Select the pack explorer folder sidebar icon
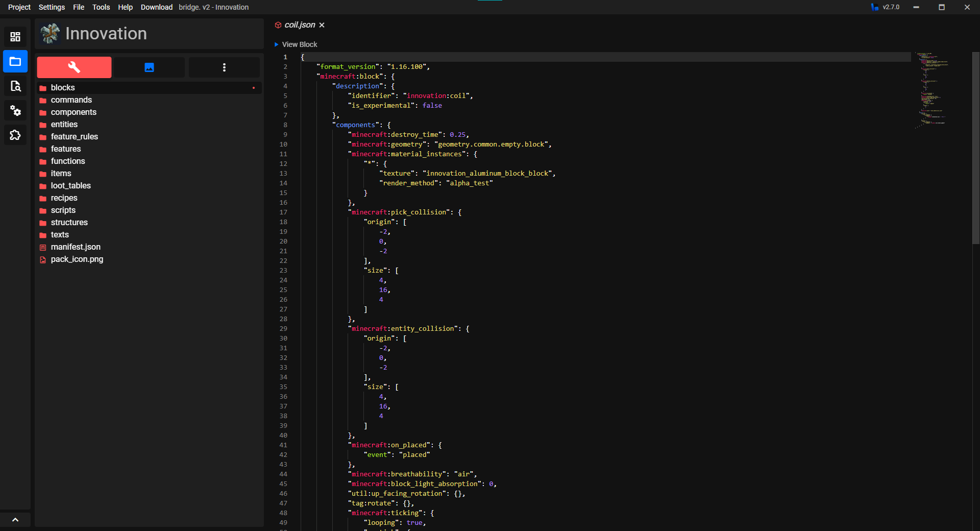 [15, 61]
